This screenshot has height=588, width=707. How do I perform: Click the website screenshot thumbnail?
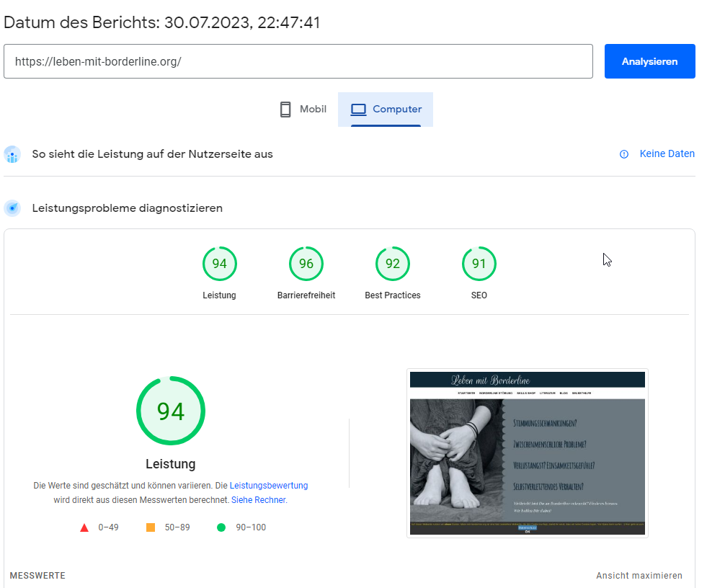click(x=527, y=453)
